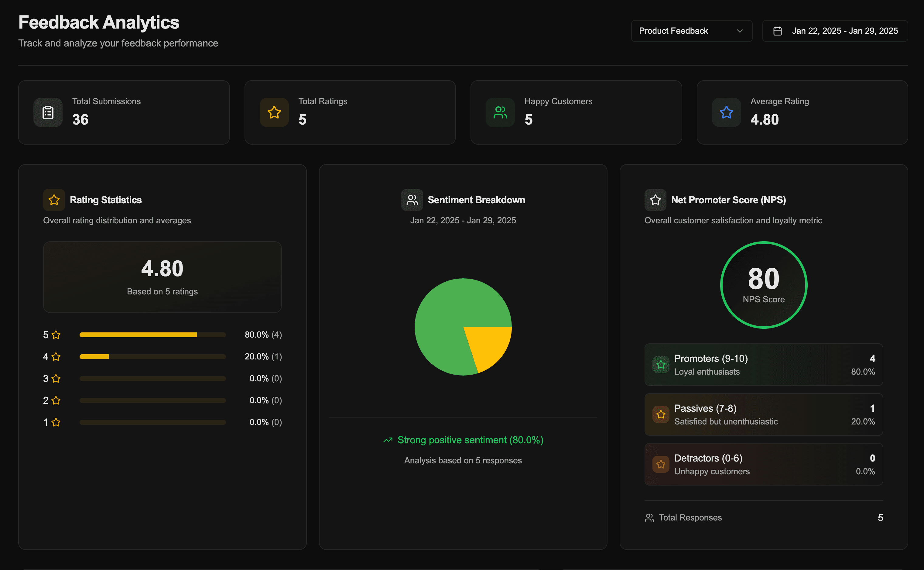Open the Jan 22 - Jan 29 date range picker

844,31
